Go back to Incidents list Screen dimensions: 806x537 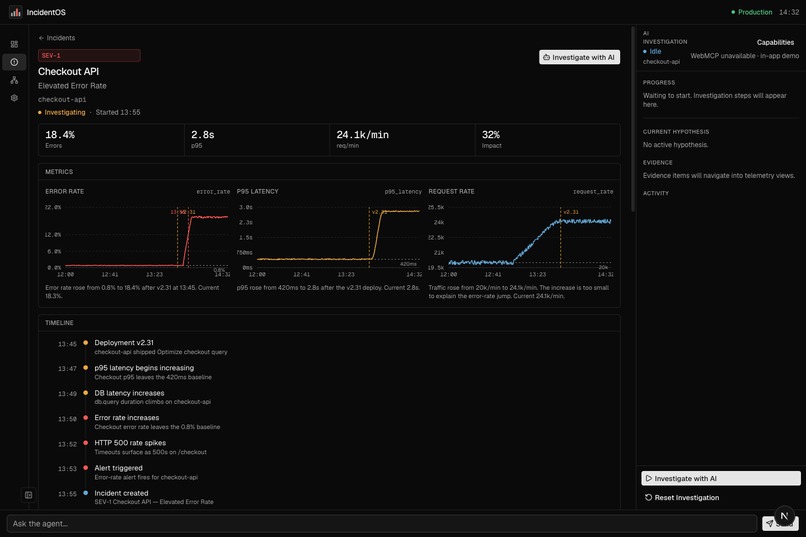tap(57, 38)
